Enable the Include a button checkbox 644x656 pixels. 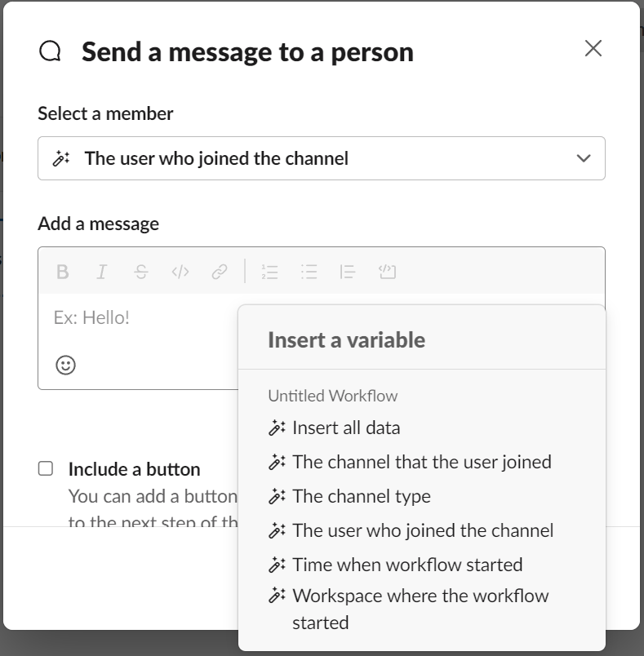46,468
